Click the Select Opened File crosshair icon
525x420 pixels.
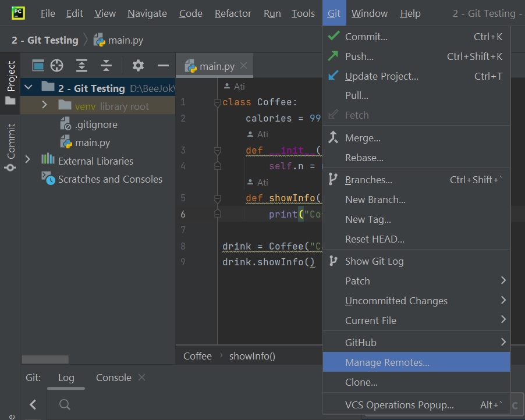tap(56, 66)
